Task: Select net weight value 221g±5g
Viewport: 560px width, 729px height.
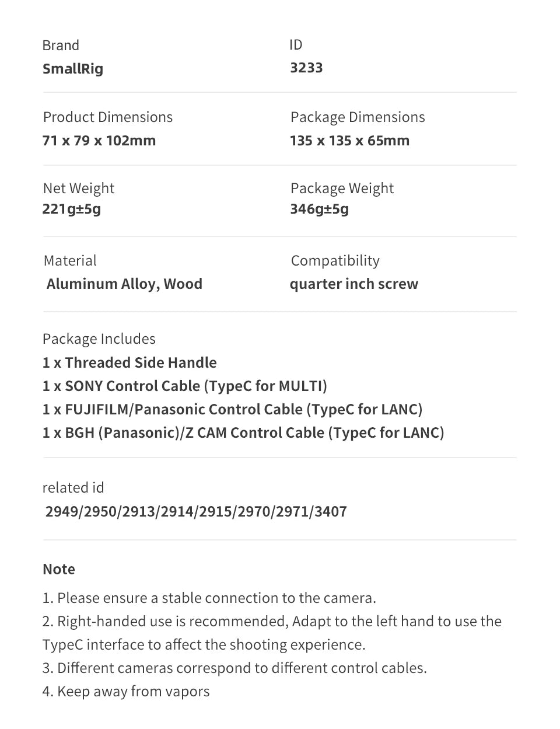Action: (x=71, y=210)
